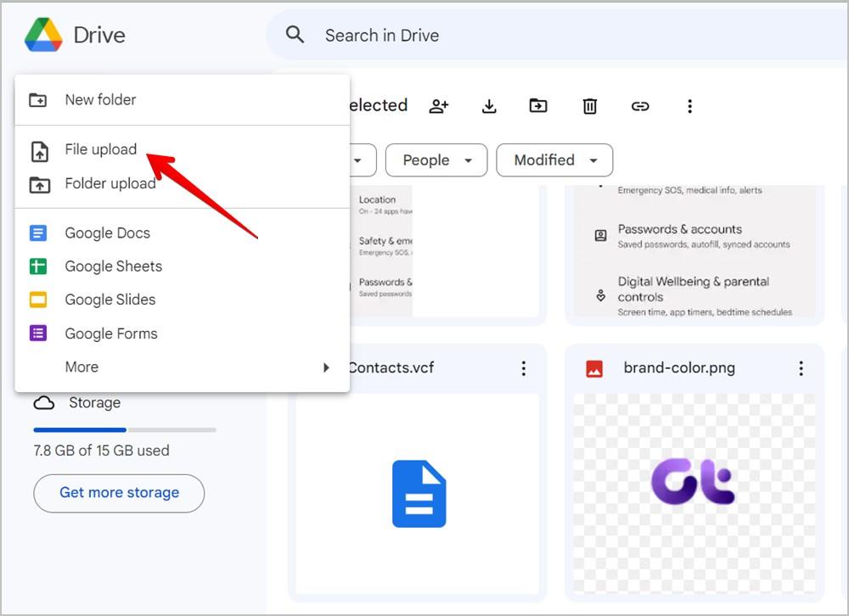This screenshot has width=849, height=616.
Task: Click the Contacts.vcf file name
Action: (x=391, y=368)
